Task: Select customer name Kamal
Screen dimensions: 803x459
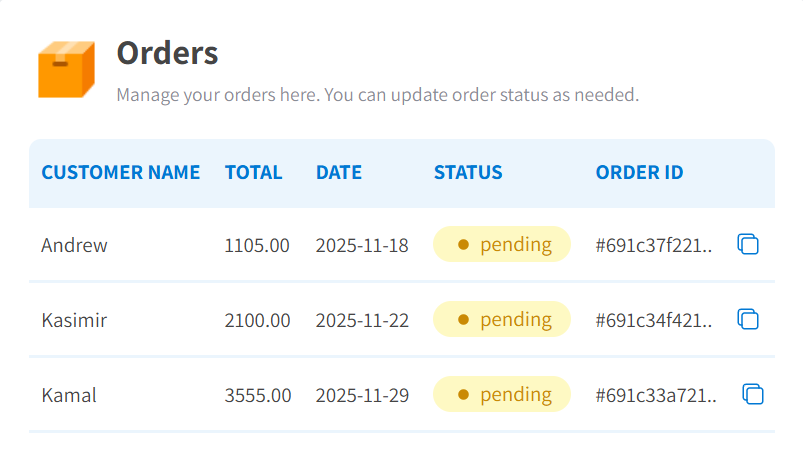Action: tap(69, 395)
